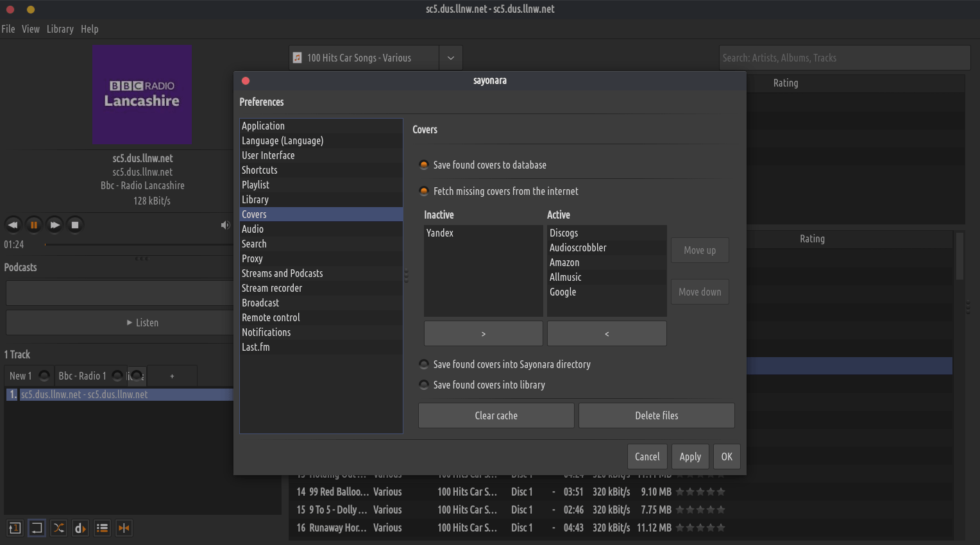The image size is (980, 545).
Task: Toggle the repeat all playlist icon
Action: (37, 528)
